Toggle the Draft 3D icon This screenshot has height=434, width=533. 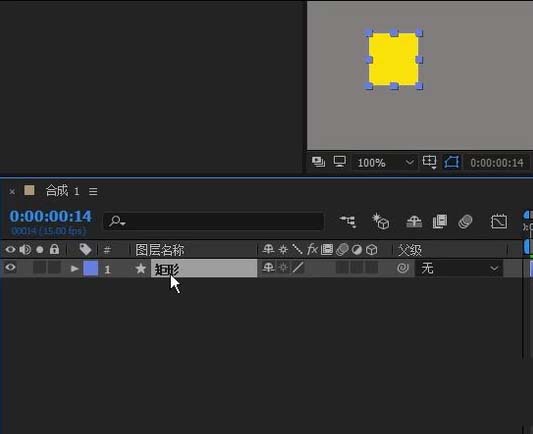click(381, 221)
